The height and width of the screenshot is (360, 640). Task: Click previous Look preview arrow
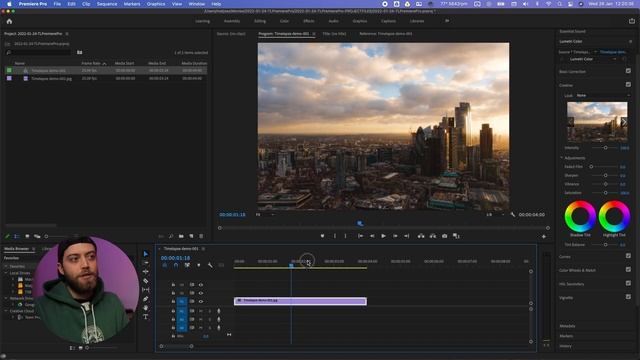coord(571,122)
